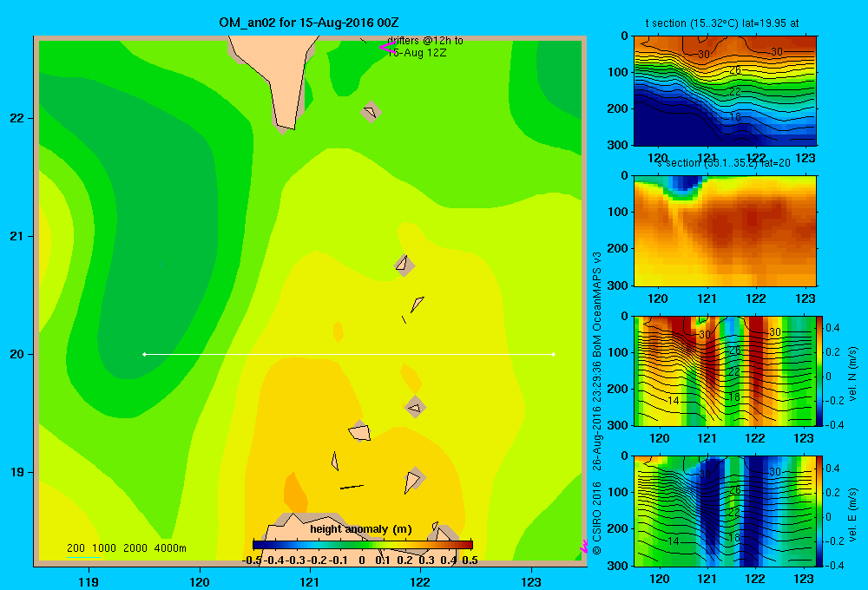This screenshot has width=868, height=590.
Task: Open the northward velocity section plot
Action: [x=725, y=370]
